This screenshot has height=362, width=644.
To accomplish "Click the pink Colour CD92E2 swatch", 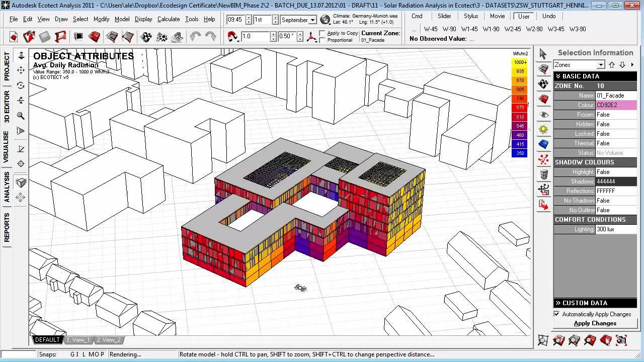I will 616,105.
